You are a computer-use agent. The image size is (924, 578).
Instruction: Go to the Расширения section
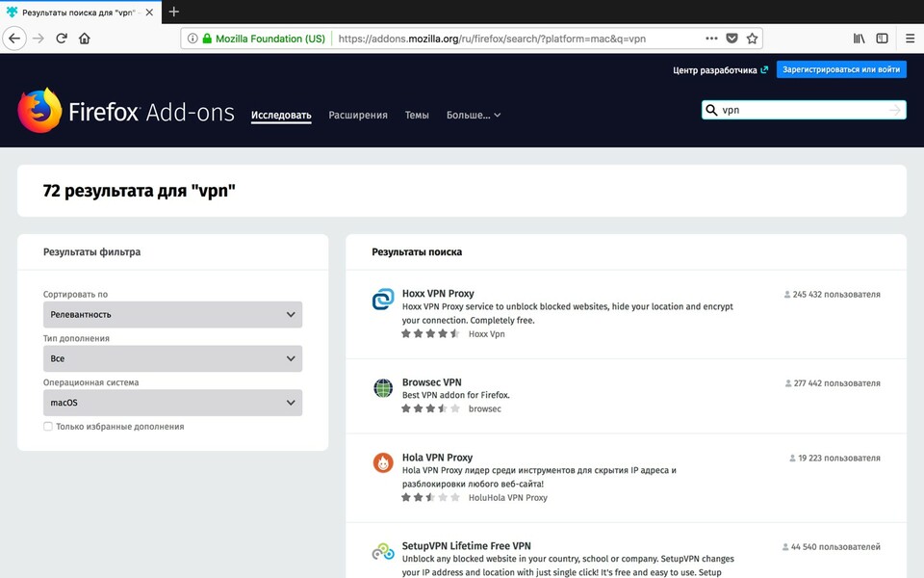coord(358,115)
